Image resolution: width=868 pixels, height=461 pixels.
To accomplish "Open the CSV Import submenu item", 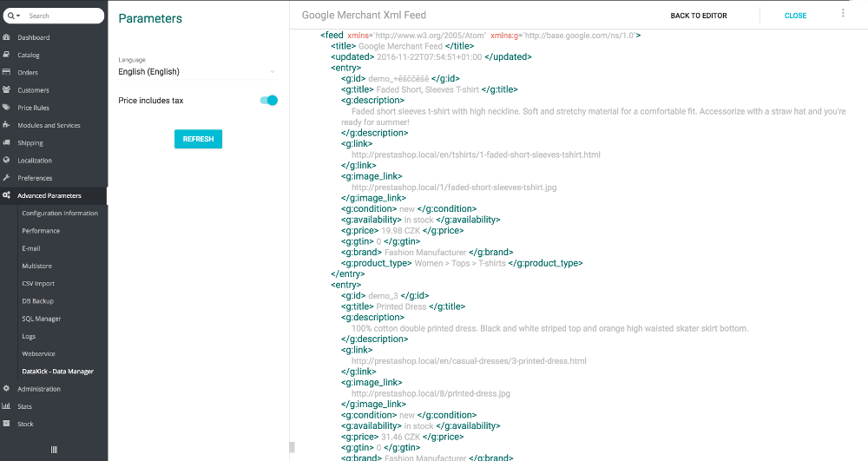I will point(38,283).
